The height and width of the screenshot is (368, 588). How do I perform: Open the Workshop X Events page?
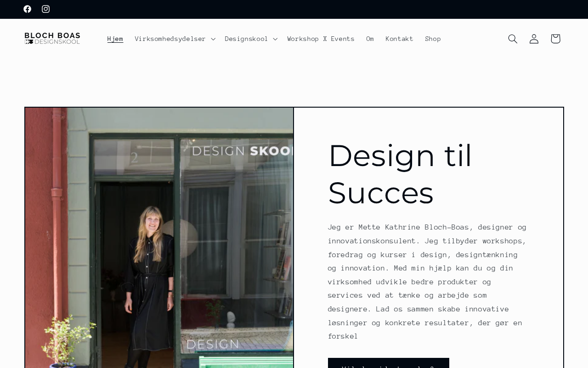(321, 39)
